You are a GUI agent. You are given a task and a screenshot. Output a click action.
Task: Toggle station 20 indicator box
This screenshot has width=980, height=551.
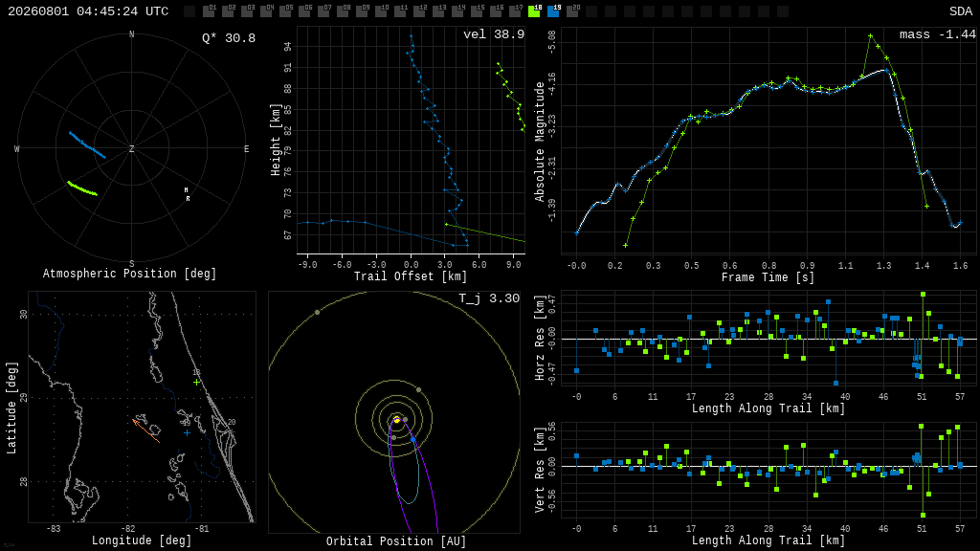pyautogui.click(x=572, y=11)
